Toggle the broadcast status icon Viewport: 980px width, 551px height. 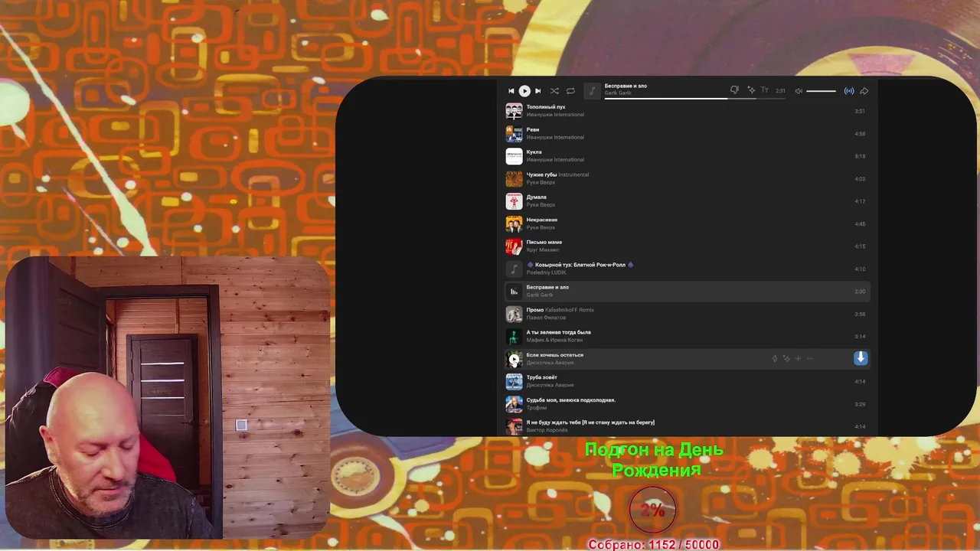pyautogui.click(x=849, y=91)
